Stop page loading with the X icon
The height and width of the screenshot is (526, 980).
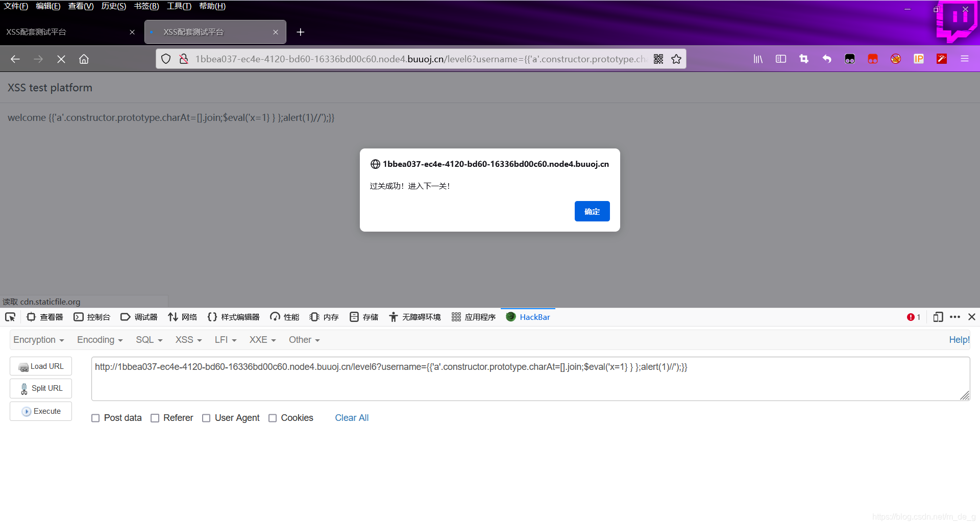61,59
